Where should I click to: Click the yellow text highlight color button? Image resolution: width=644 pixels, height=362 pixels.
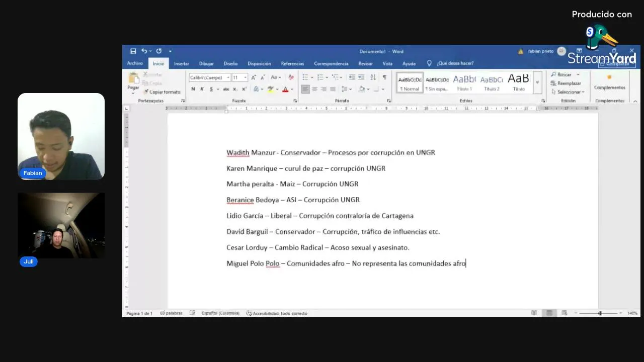pos(270,89)
